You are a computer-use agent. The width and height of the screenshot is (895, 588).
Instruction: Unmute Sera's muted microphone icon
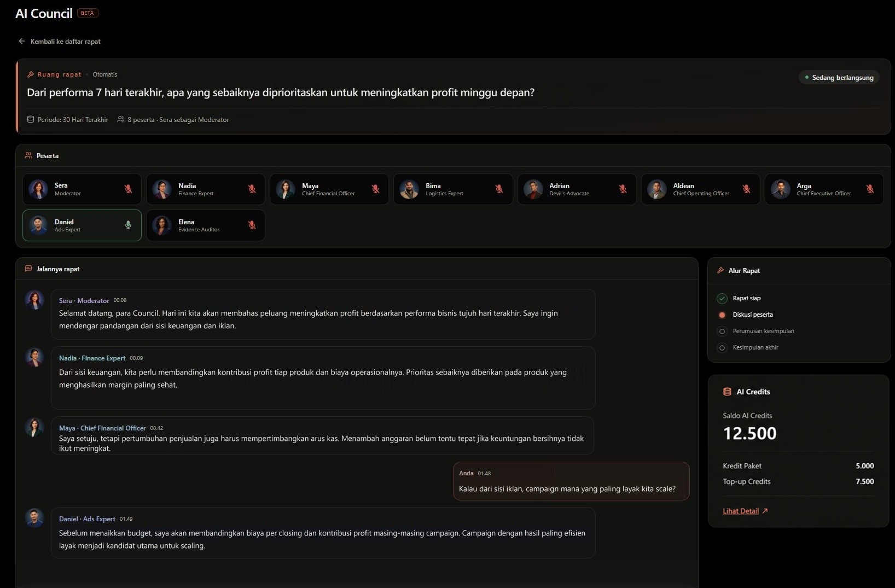pos(128,189)
